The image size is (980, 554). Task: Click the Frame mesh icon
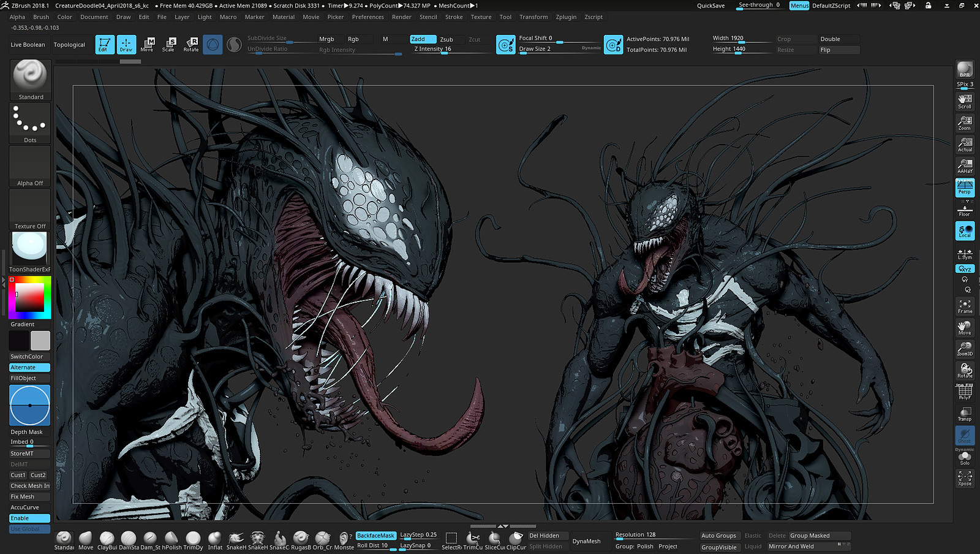[965, 306]
